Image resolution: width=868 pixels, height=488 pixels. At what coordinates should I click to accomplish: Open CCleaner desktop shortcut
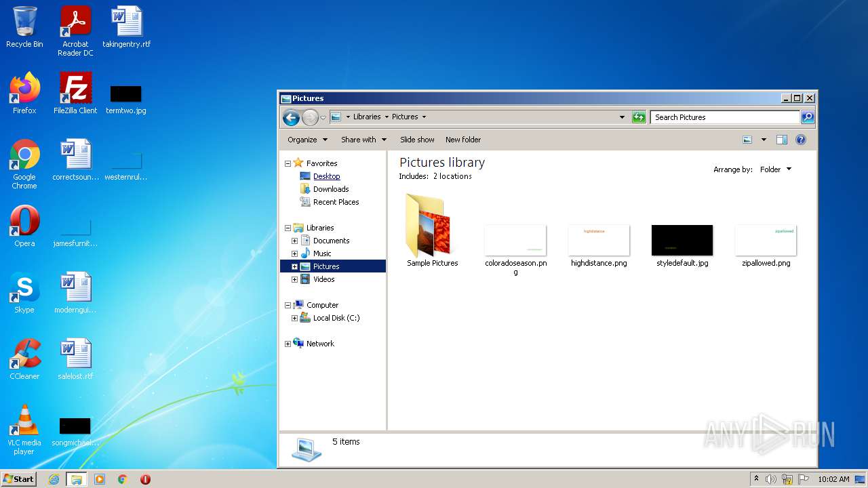click(x=24, y=359)
